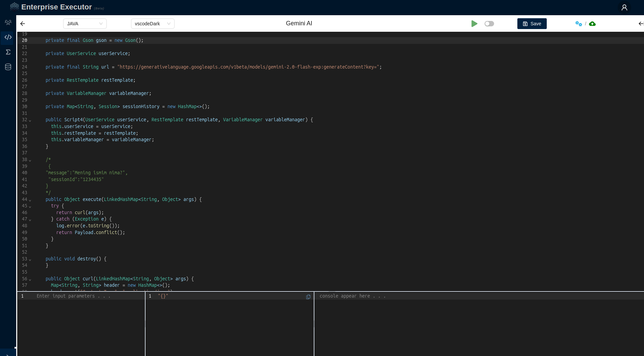Copy the output using the copy icon
Screen dimensions: 644x356
click(308, 297)
